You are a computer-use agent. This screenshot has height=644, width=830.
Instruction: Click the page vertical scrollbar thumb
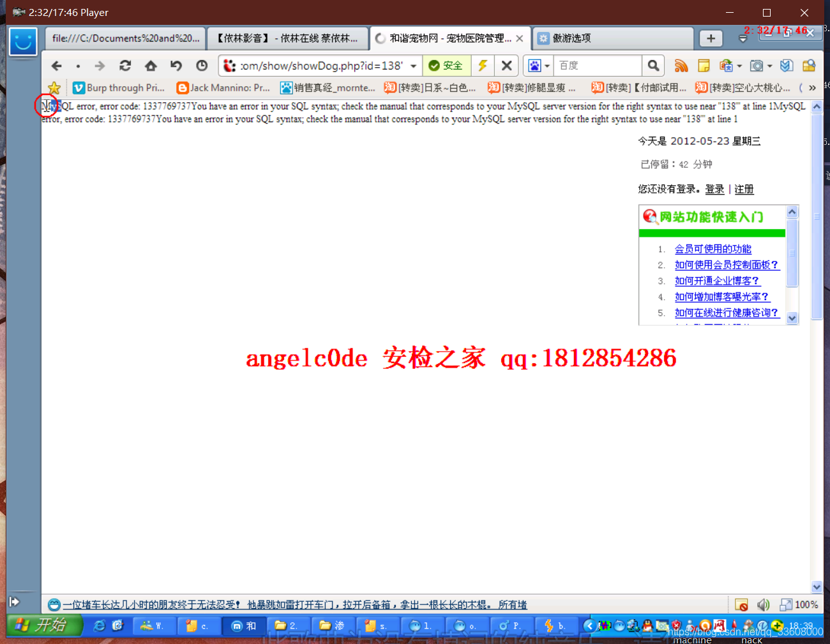click(817, 217)
